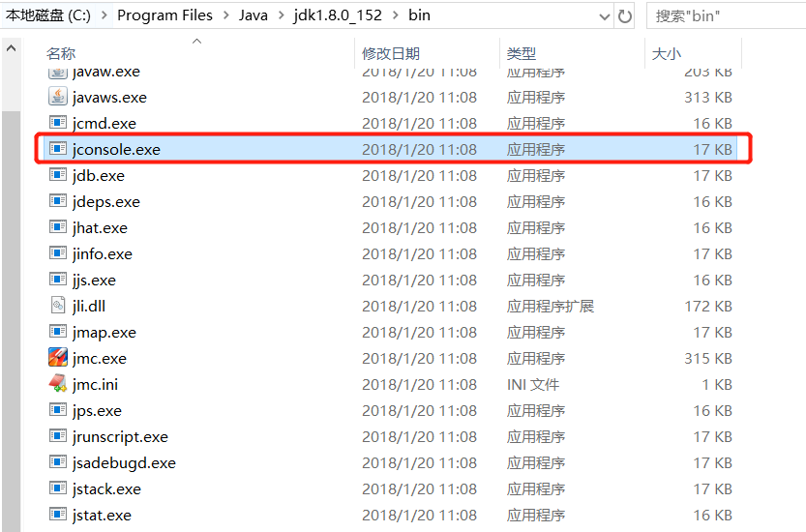
Task: Select the file name jrunscript.exe
Action: pyautogui.click(x=120, y=437)
